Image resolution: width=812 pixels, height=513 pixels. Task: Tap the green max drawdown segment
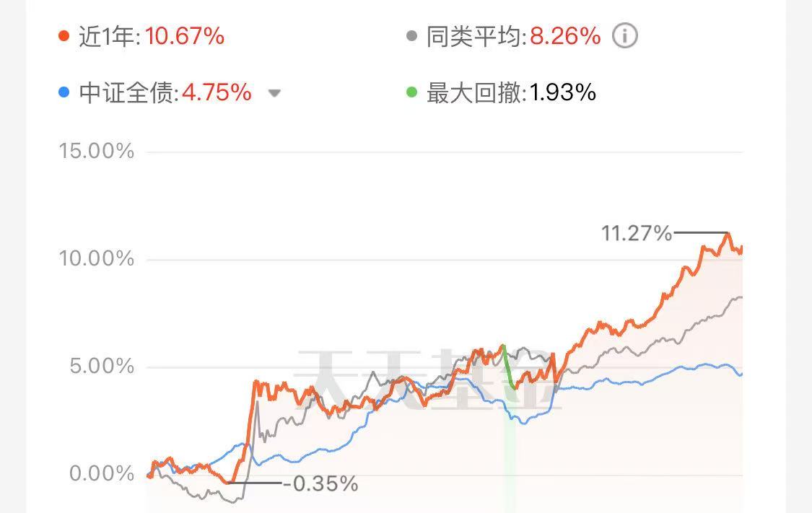(x=508, y=367)
